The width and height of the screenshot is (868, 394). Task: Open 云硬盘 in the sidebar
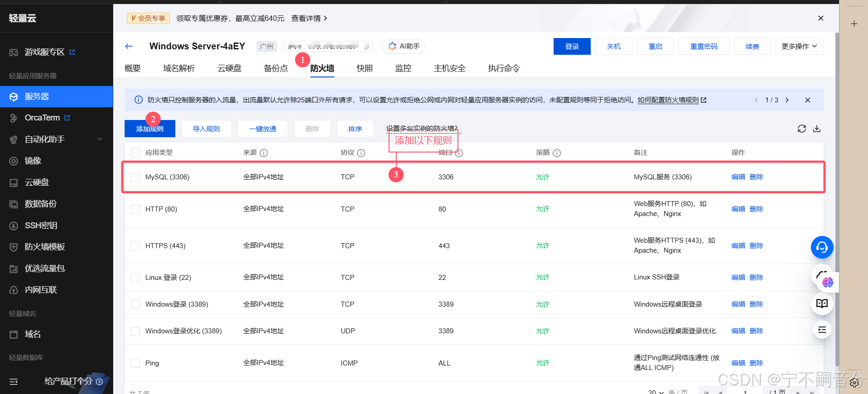click(37, 183)
